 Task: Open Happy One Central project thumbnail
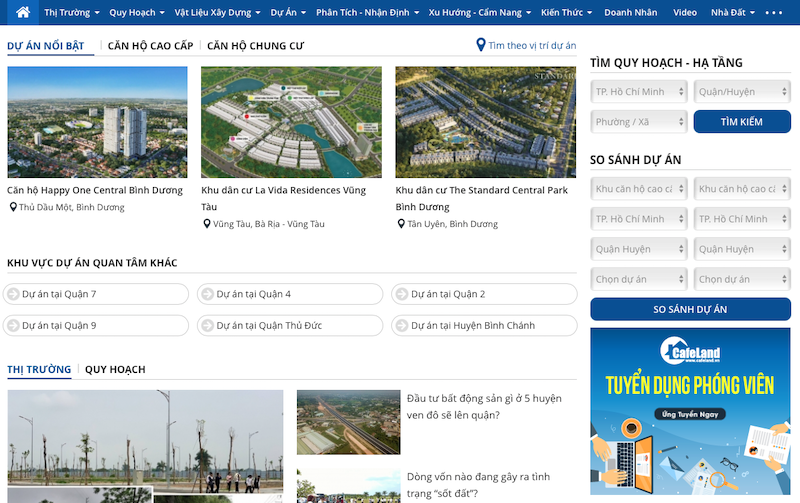[97, 122]
